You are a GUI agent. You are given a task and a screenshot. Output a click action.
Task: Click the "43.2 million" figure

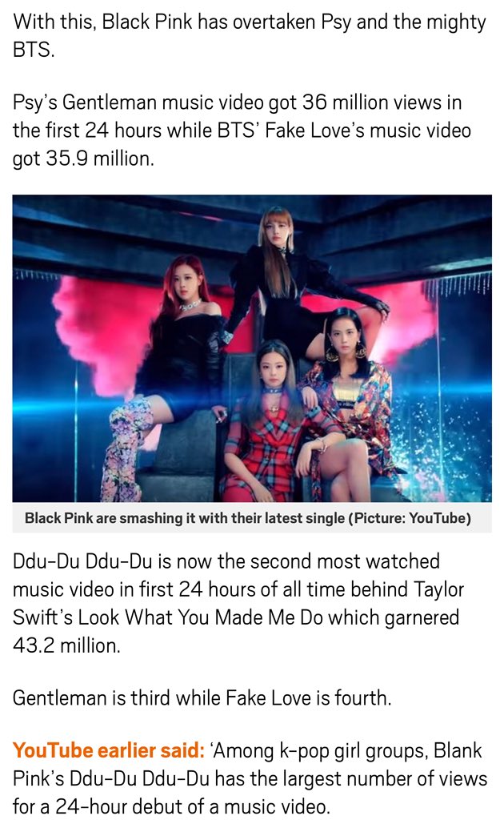(66, 645)
